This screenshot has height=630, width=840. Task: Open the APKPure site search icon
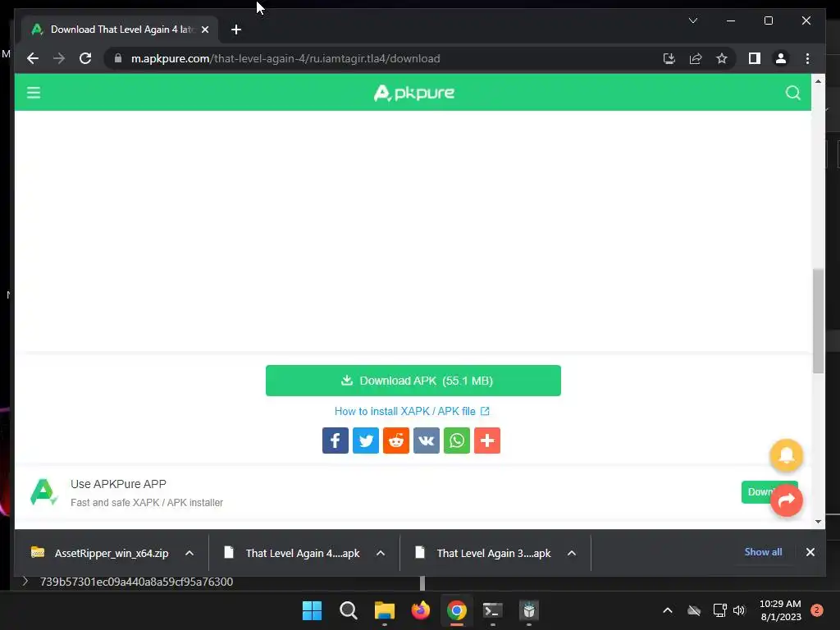(793, 93)
